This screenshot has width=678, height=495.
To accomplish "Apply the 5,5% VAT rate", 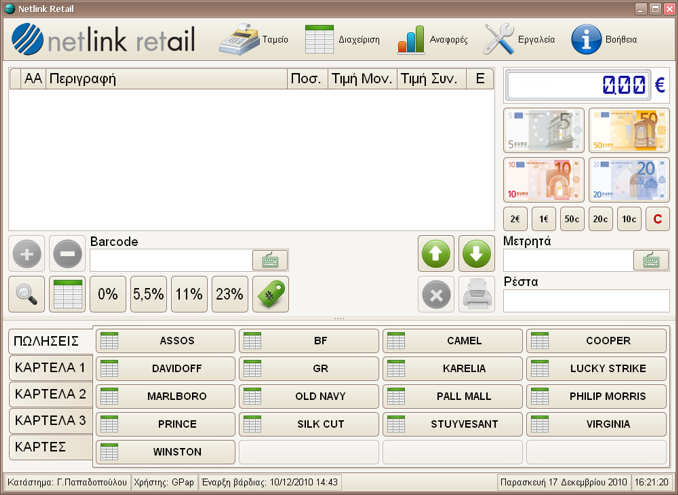I will click(x=148, y=294).
